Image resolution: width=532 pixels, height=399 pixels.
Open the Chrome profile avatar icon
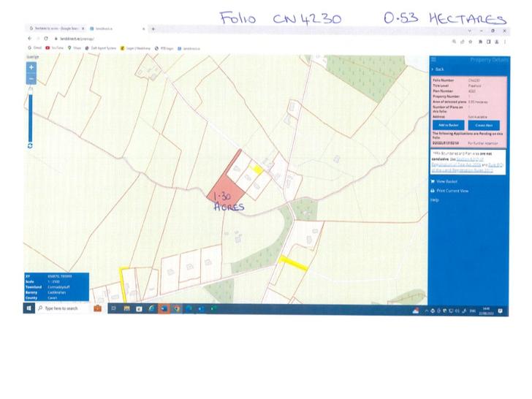tap(497, 42)
